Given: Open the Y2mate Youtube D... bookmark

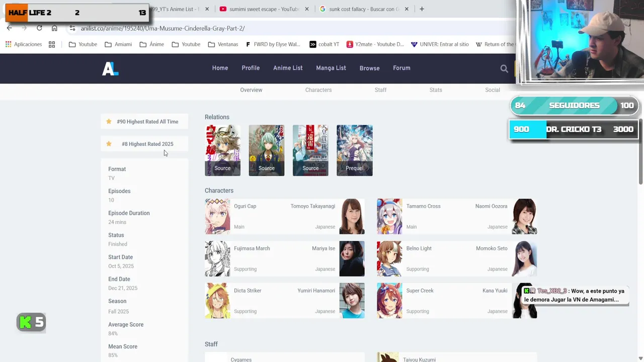Looking at the screenshot, I should [375, 44].
